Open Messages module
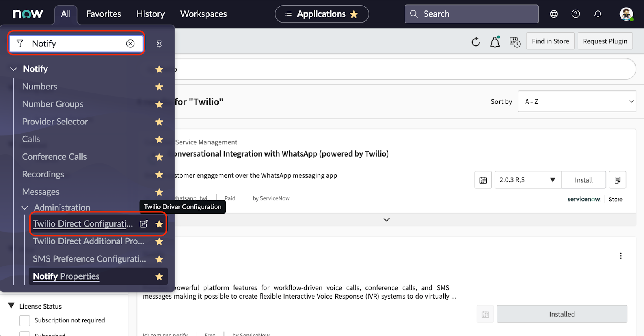Viewport: 644px width, 336px height. pos(41,192)
